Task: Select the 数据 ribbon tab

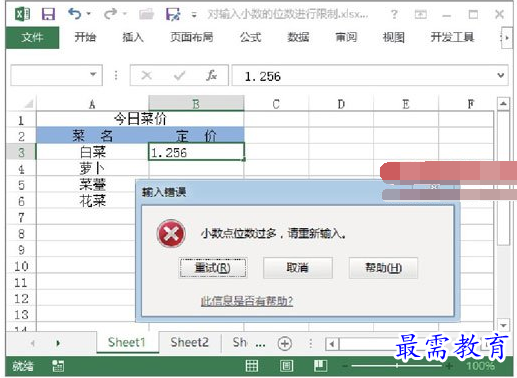Action: point(298,37)
